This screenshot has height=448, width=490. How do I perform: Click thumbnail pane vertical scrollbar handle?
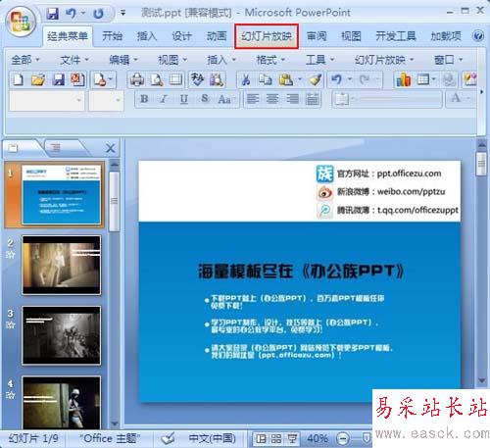click(x=114, y=201)
